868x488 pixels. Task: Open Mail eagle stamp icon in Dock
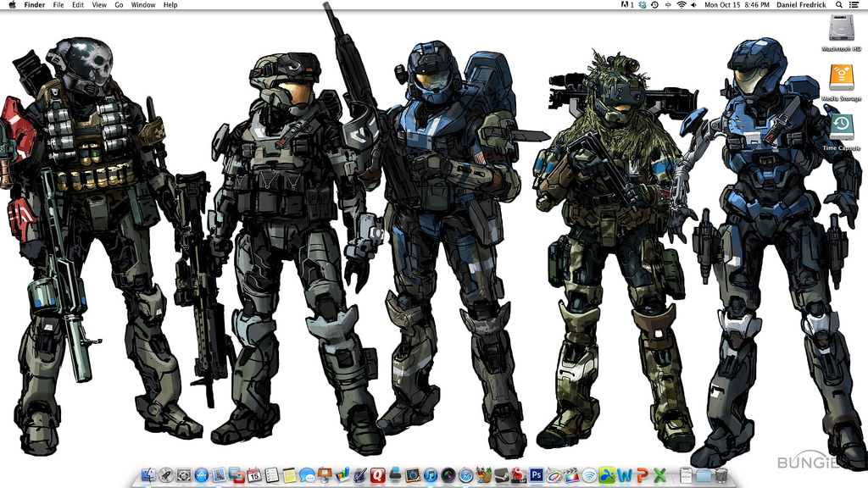point(220,474)
